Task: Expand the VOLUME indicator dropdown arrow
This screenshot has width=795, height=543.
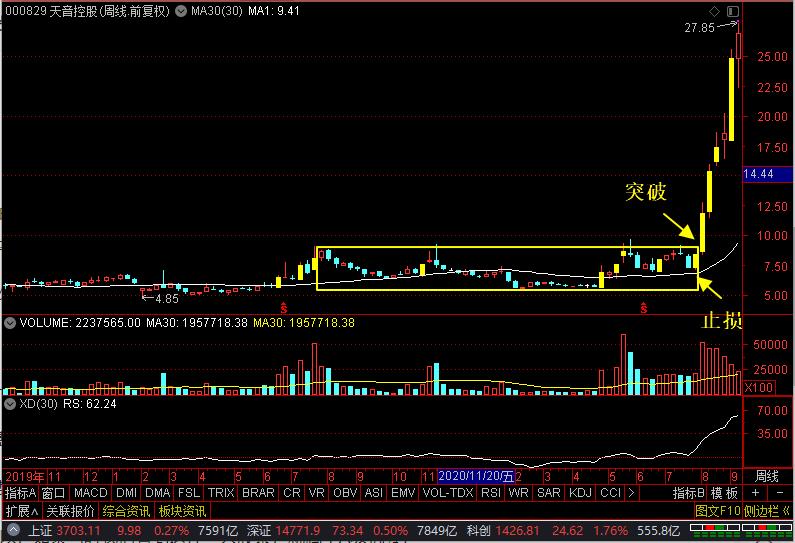Action: point(10,322)
